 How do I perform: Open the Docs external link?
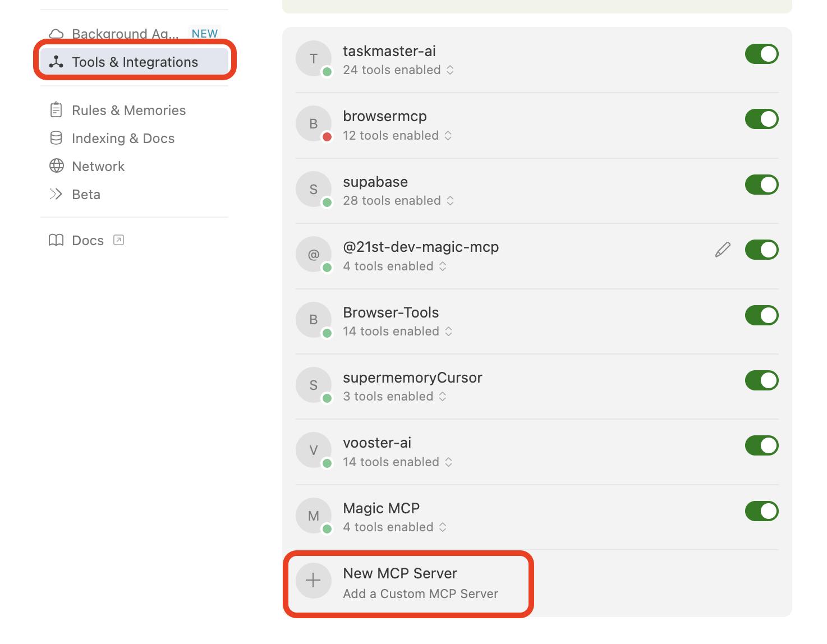tap(87, 240)
